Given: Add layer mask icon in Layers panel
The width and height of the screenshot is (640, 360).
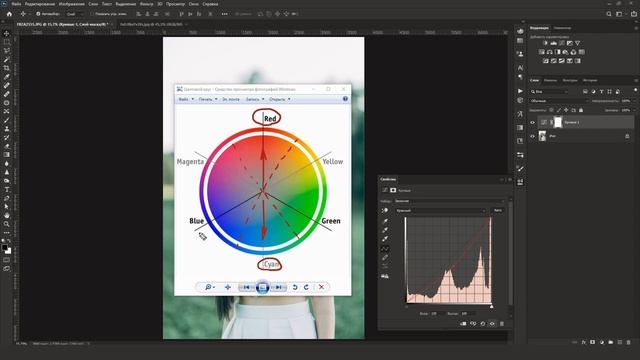Looking at the screenshot, I should (593, 342).
